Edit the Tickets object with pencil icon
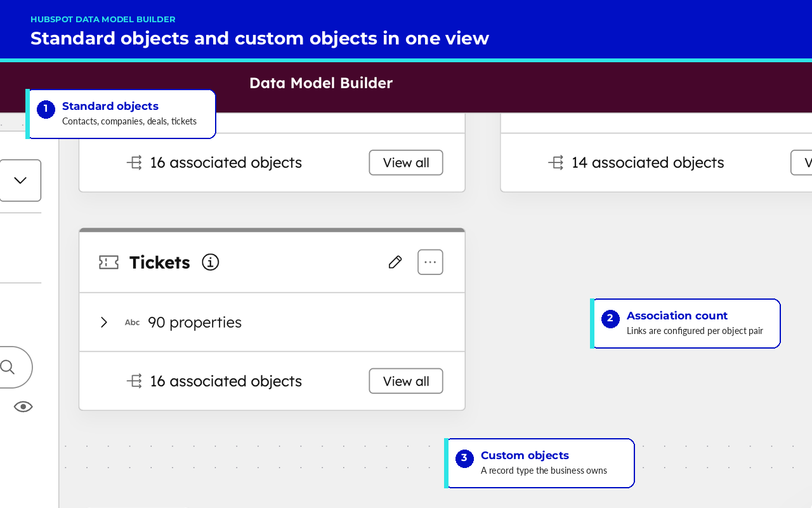Screen dimensions: 812x508 (x=395, y=262)
